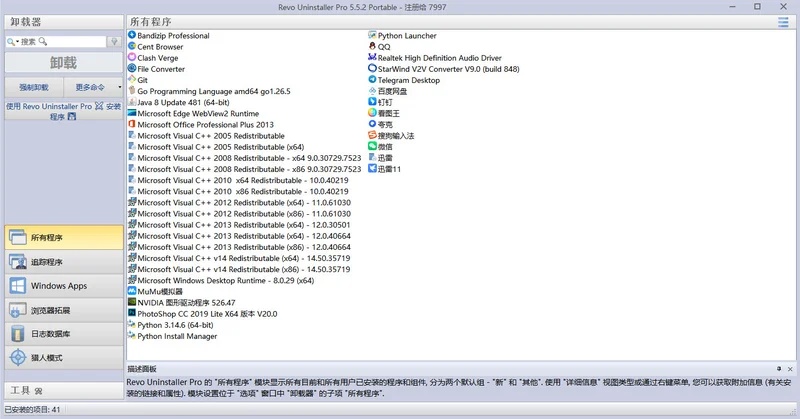Click the 夸克 icon
Screen dimensions: 800x419
point(372,124)
